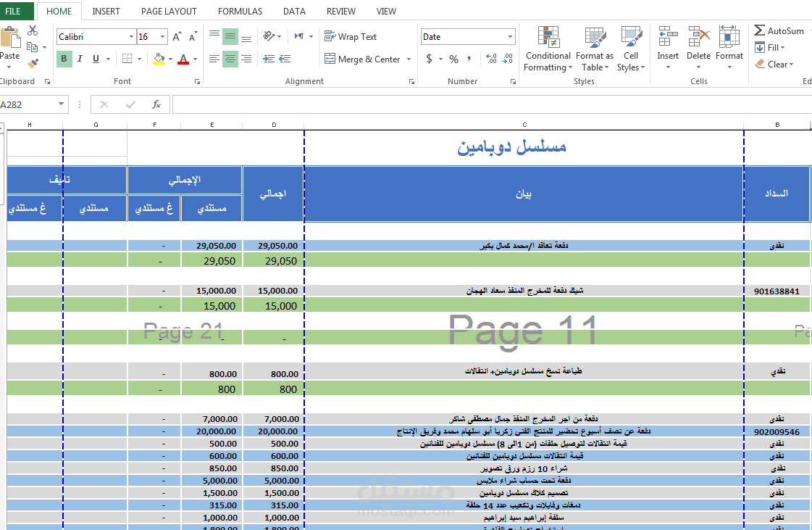812x530 pixels.
Task: Click the Increase Decimal icon
Action: click(x=491, y=59)
